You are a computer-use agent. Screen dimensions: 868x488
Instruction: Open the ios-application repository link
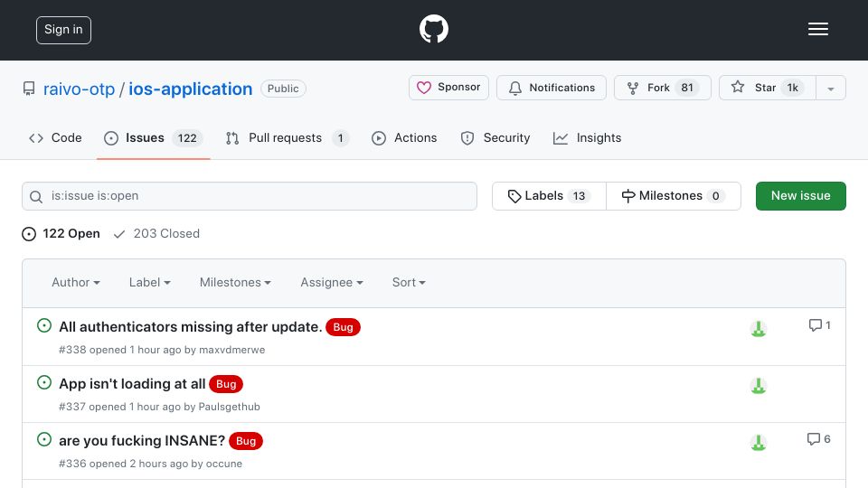191,89
